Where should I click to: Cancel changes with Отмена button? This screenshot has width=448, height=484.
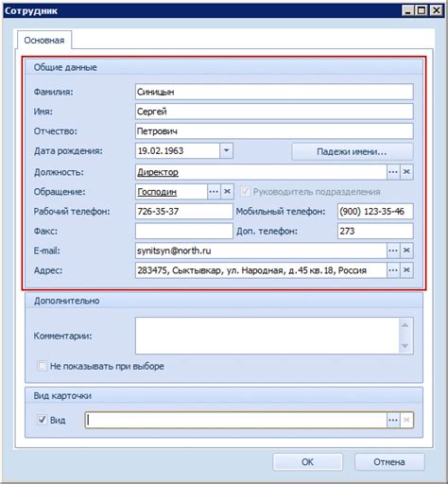click(389, 462)
